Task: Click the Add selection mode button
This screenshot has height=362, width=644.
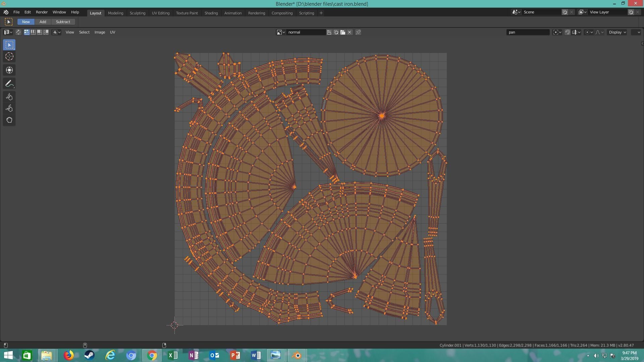Action: [x=43, y=22]
